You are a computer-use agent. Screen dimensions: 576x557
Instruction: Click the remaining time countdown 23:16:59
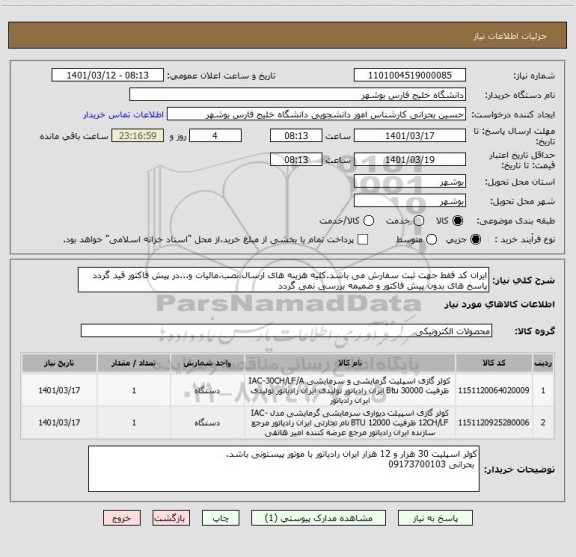[138, 136]
